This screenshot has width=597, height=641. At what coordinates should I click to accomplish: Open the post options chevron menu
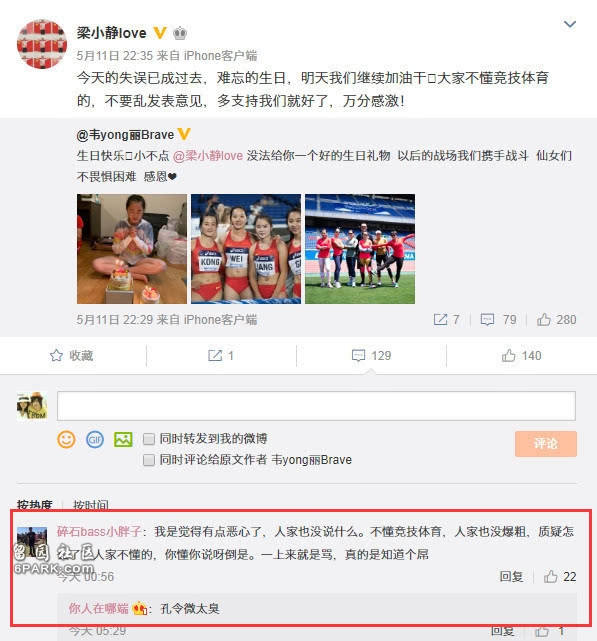click(570, 24)
